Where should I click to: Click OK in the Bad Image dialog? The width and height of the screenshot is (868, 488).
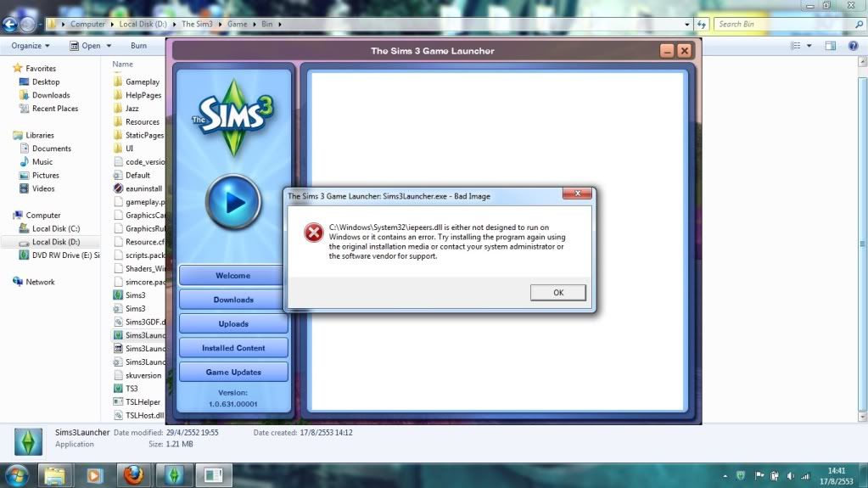pos(557,293)
